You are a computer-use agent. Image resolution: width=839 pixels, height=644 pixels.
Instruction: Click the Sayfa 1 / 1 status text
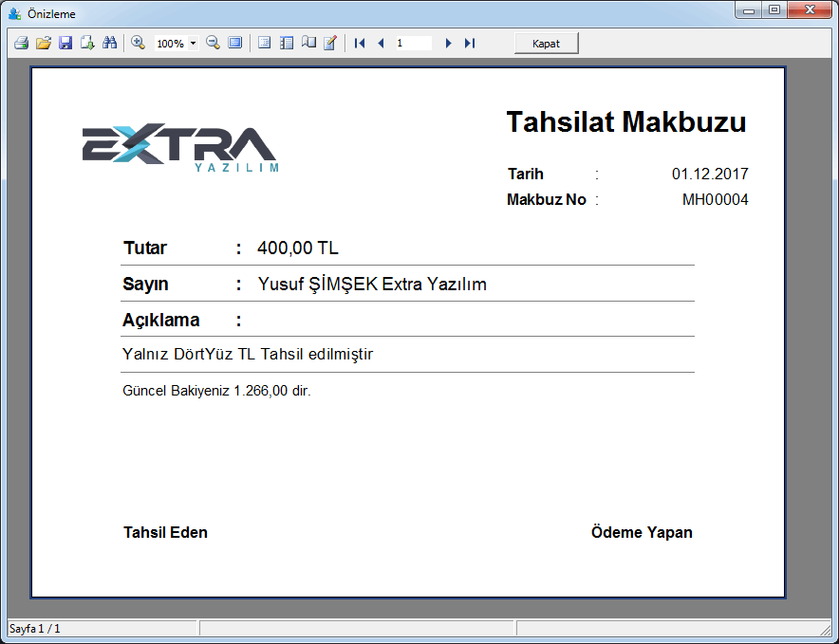[x=35, y=629]
